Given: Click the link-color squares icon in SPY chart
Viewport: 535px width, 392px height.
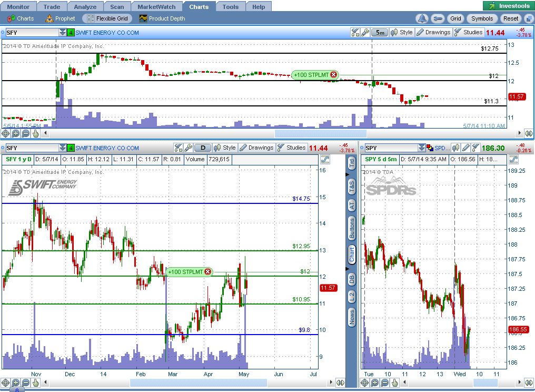Looking at the screenshot, I should [430, 148].
